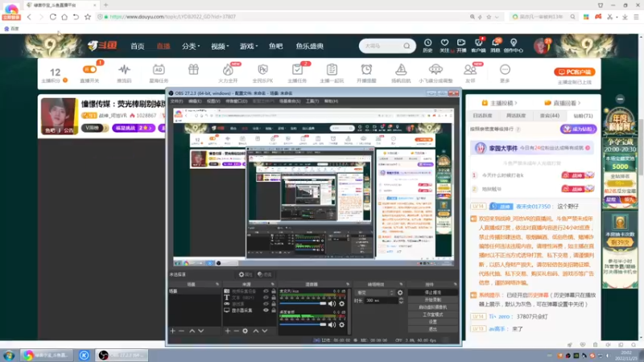Open the 星海任务 AD task icon
Viewport: 644px width, 362px height.
(159, 69)
